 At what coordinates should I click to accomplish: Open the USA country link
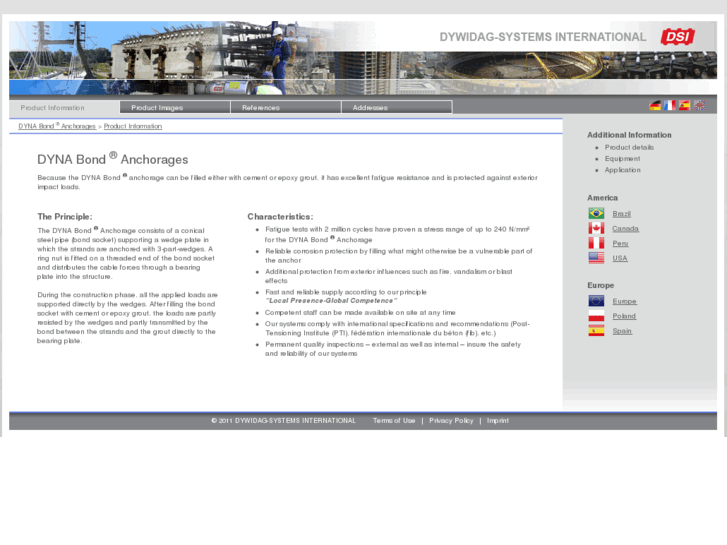point(620,258)
